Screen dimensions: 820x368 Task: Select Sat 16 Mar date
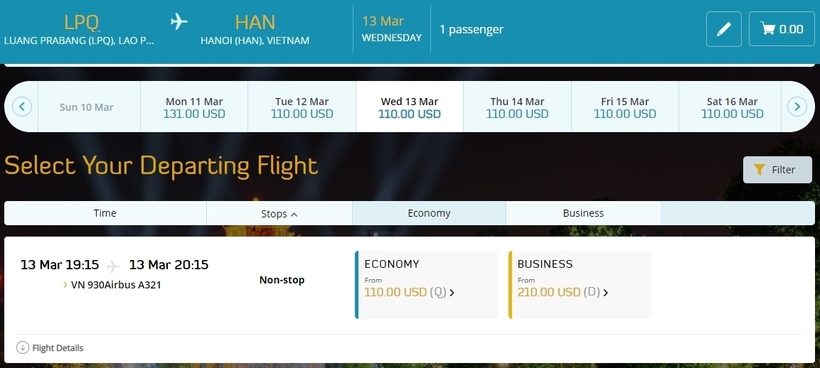(732, 107)
